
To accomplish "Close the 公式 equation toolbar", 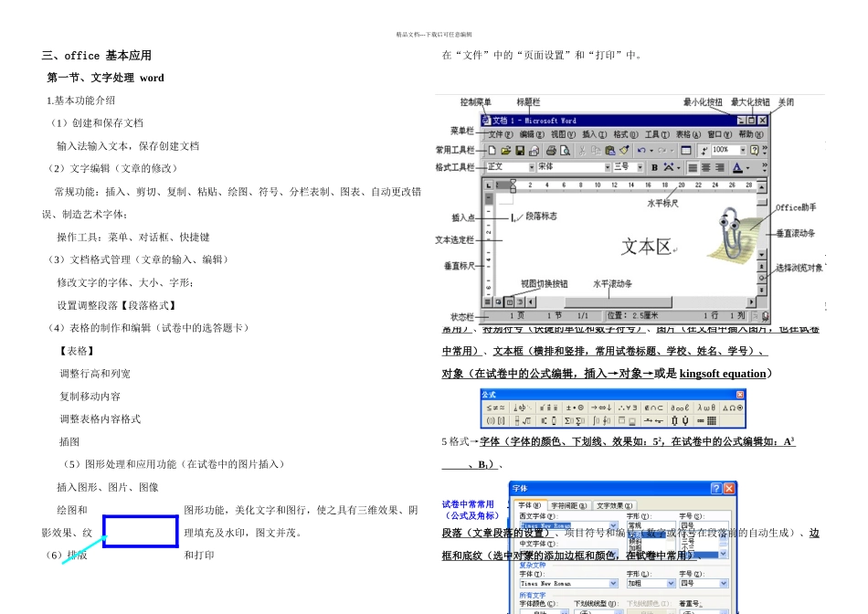I will tap(740, 395).
